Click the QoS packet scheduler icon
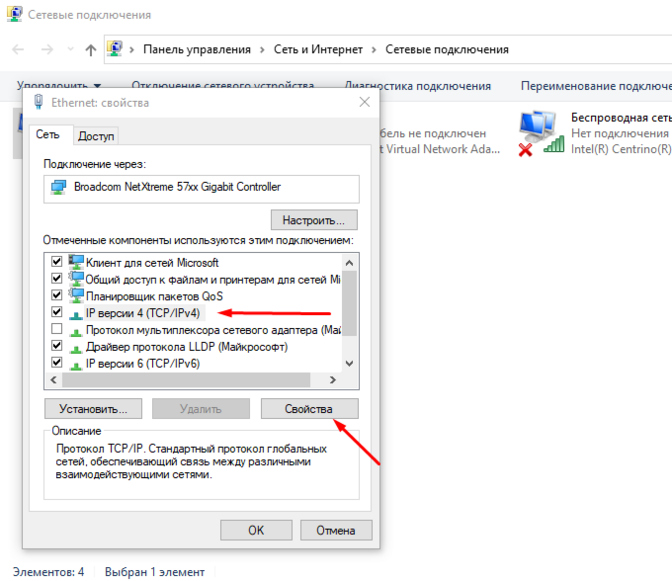The width and height of the screenshot is (672, 581). click(77, 296)
